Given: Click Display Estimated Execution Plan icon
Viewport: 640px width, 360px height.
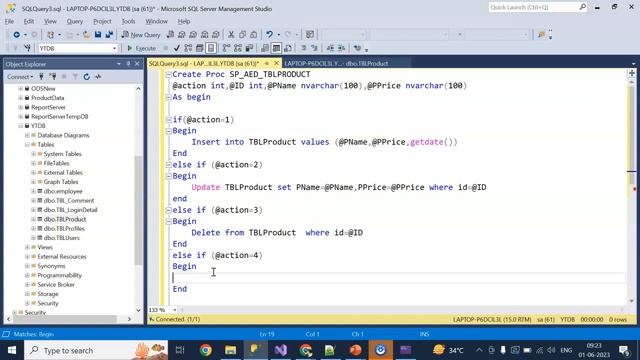Looking at the screenshot, I should [188, 48].
